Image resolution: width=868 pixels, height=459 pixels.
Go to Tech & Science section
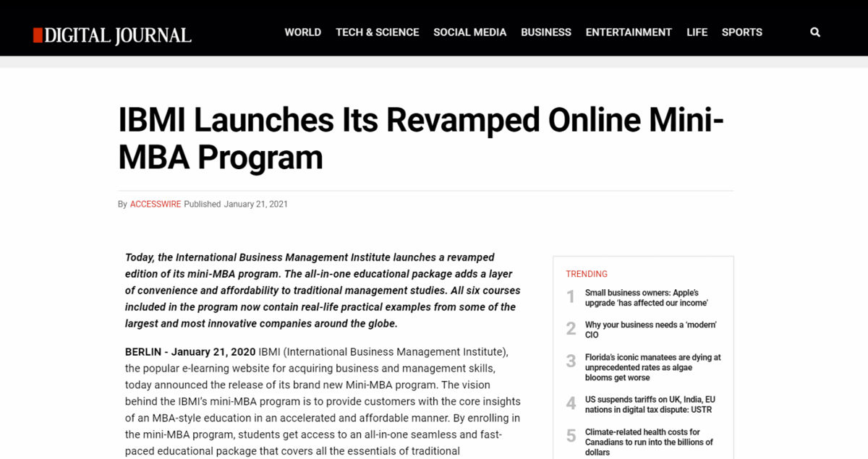[378, 33]
